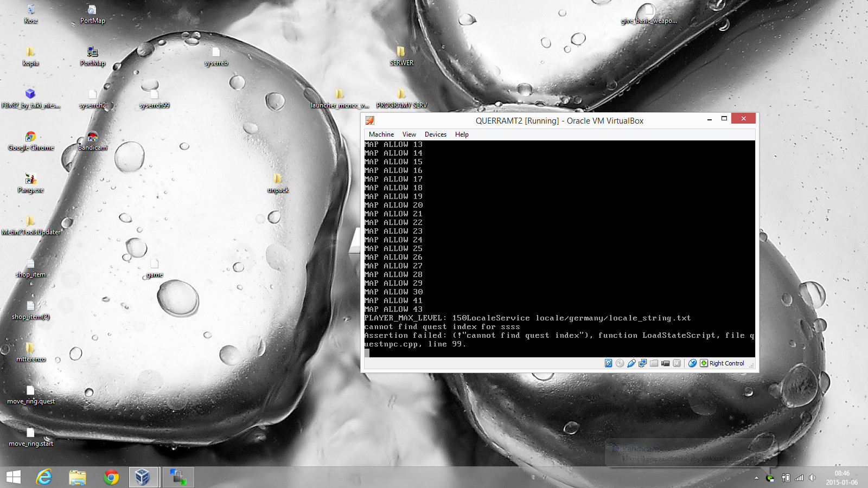Select the Pang.exe desktop icon
868x488 pixels.
tap(31, 183)
